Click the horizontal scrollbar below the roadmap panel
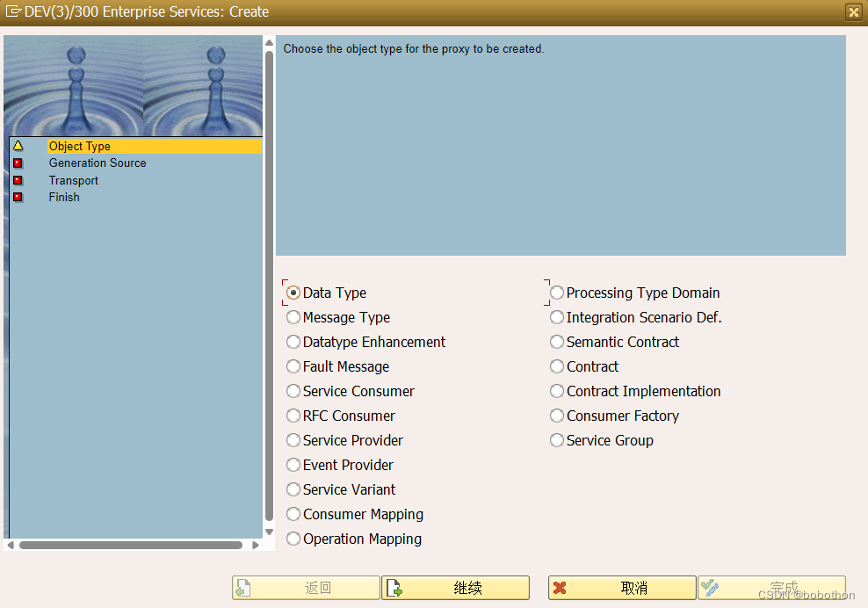The width and height of the screenshot is (868, 608). coord(132,545)
